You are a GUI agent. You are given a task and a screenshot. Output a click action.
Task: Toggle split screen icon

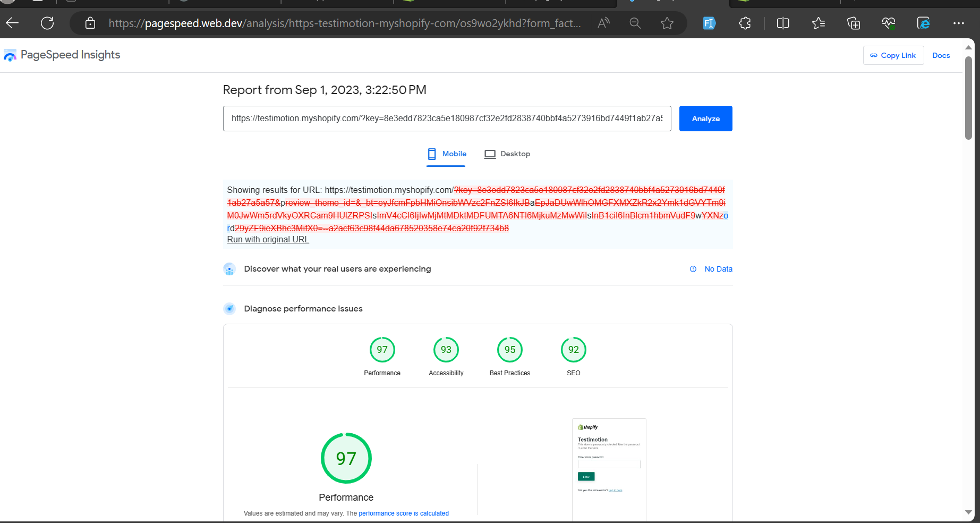[783, 23]
